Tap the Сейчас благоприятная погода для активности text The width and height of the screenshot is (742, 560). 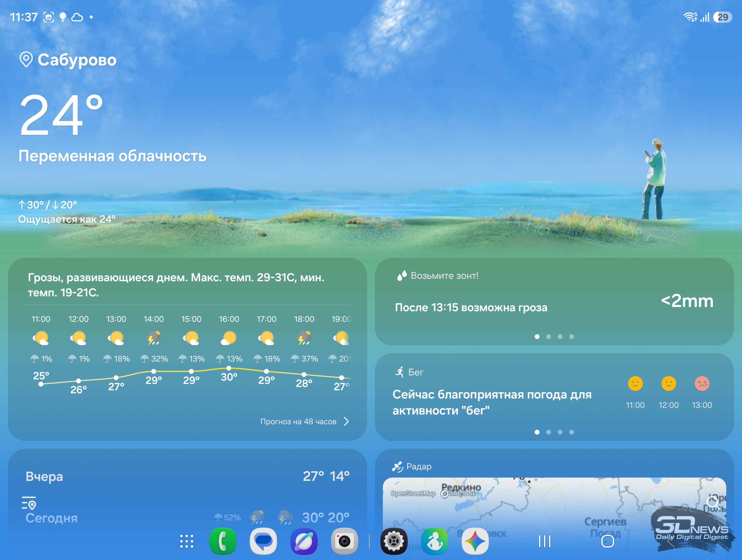point(492,402)
